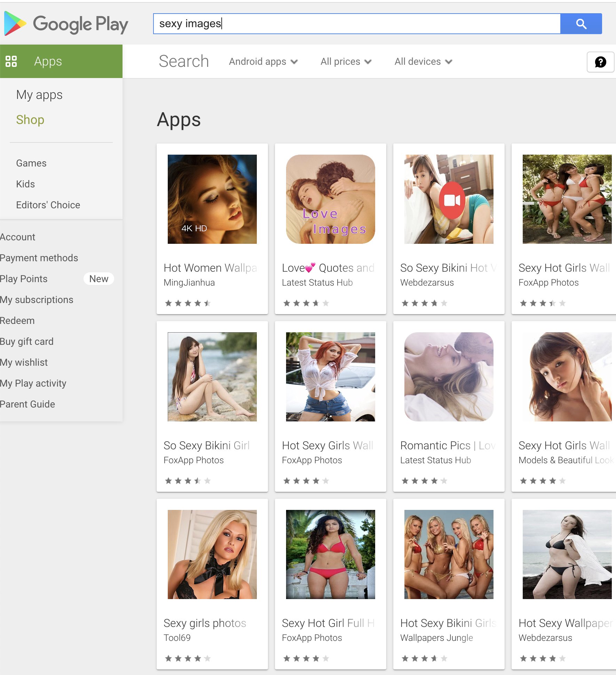This screenshot has height=675, width=616.
Task: Click the Google Play logo
Action: pos(66,24)
